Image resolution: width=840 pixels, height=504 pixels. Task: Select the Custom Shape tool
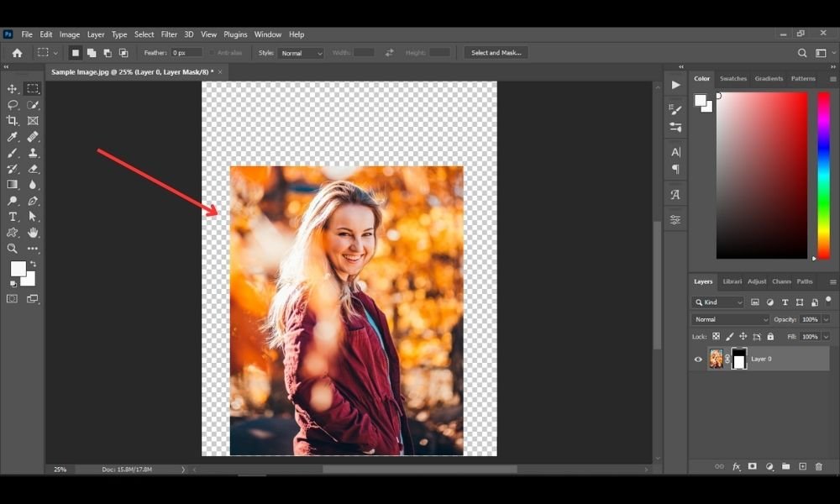(12, 233)
